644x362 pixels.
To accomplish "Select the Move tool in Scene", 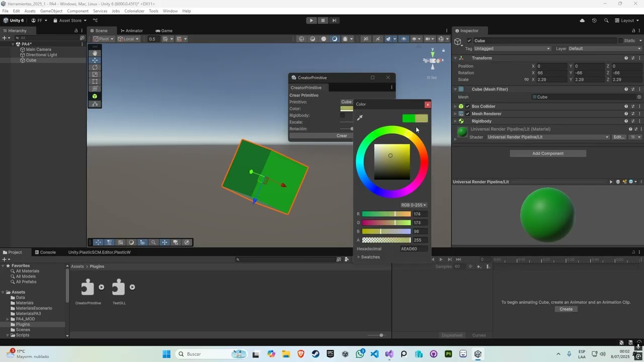I will 95,60.
